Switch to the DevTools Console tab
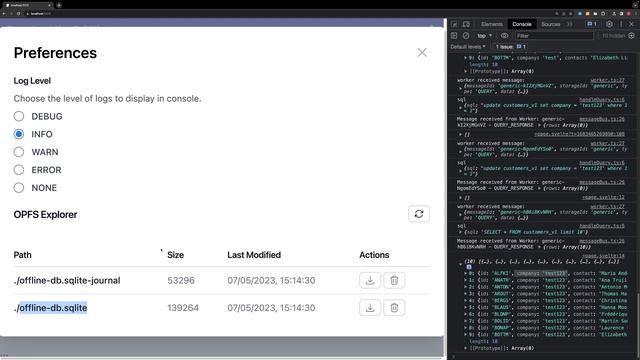The height and width of the screenshot is (360, 640). (522, 24)
